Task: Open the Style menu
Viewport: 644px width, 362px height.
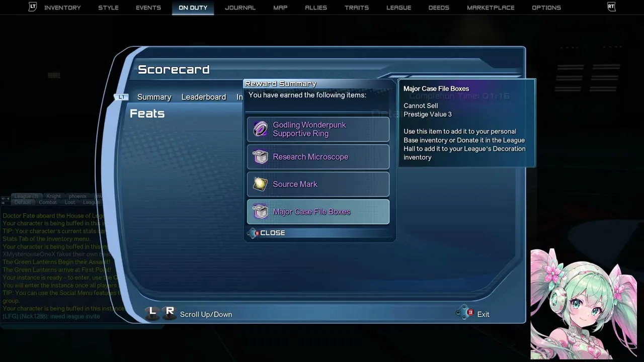Action: click(x=108, y=8)
